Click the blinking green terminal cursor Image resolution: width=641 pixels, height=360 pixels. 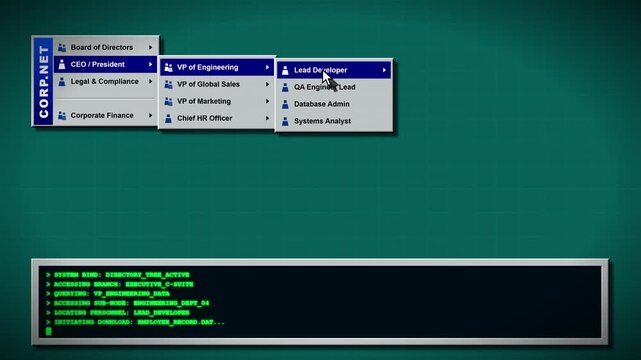click(49, 331)
